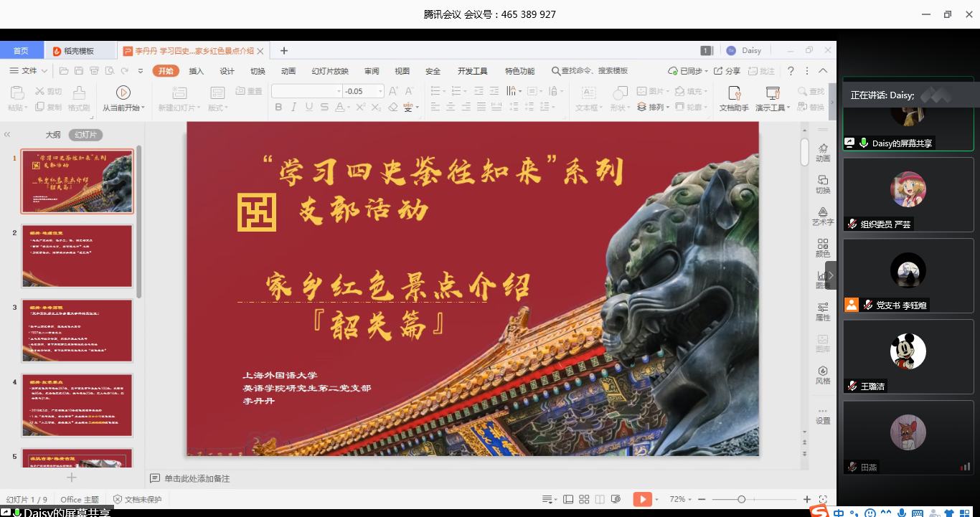Click the orange slideshow play button in status bar
Viewport: 980px width, 517px height.
click(x=642, y=499)
